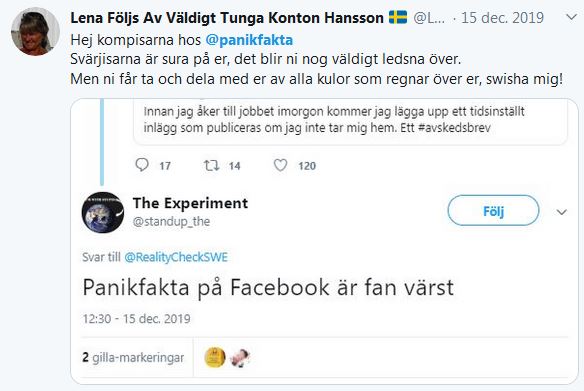Screen dimensions: 584x391
Task: Click The Experiment display name
Action: point(190,203)
